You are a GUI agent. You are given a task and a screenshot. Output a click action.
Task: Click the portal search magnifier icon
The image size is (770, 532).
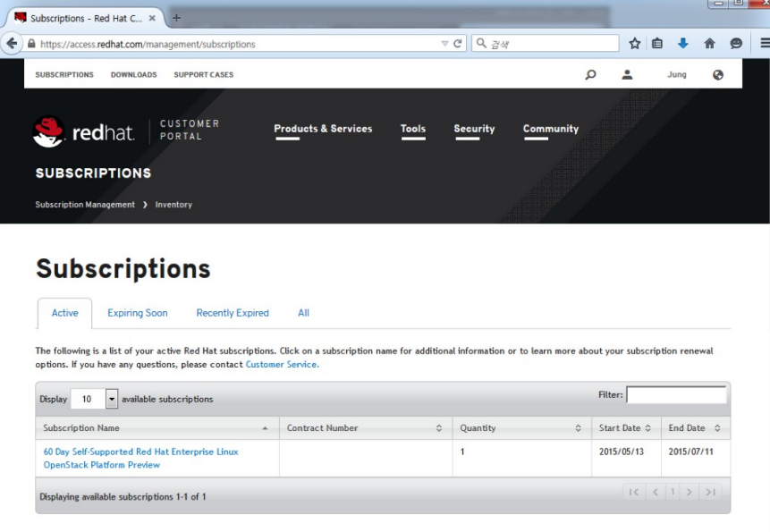591,74
